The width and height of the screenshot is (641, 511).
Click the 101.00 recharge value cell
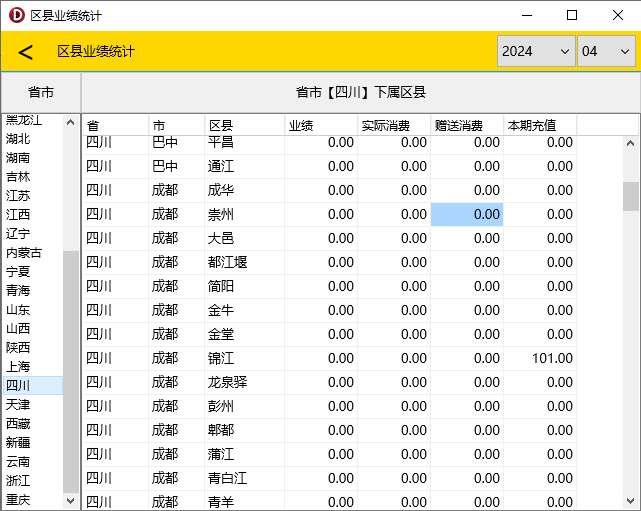[x=540, y=358]
